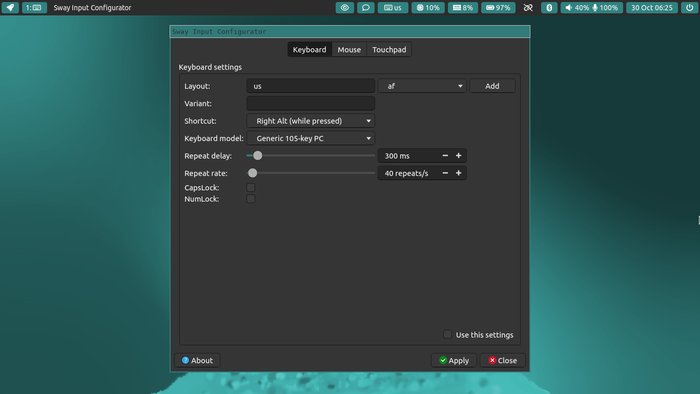Image resolution: width=700 pixels, height=394 pixels.
Task: Open the power menu icon
Action: 690,8
